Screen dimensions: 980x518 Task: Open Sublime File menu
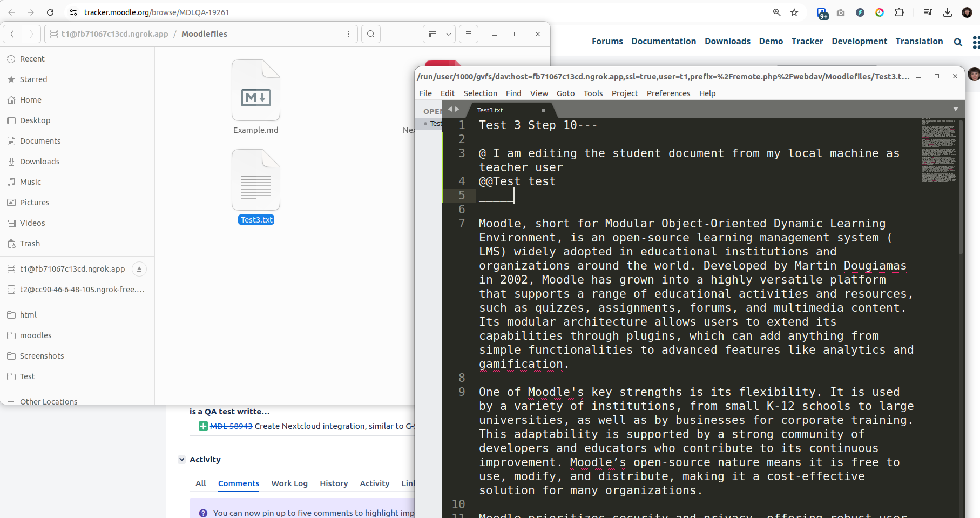[x=425, y=93]
